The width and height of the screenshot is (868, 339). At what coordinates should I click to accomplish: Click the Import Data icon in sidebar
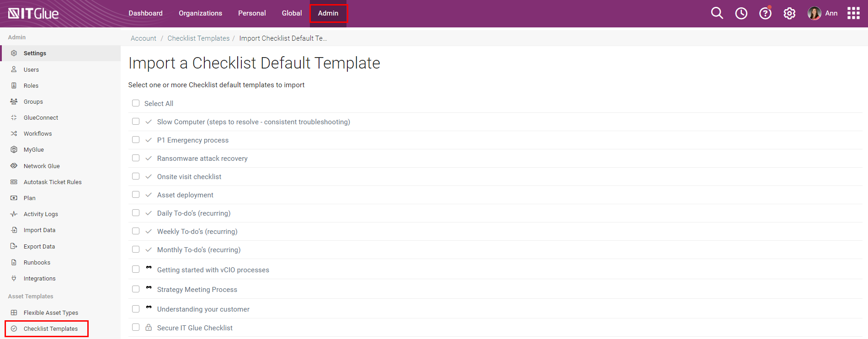tap(14, 230)
